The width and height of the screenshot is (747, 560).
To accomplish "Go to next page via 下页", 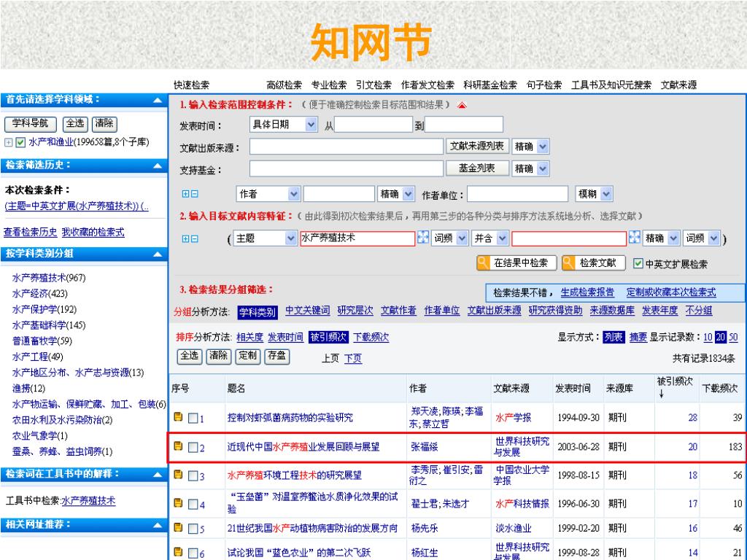I will pos(353,358).
